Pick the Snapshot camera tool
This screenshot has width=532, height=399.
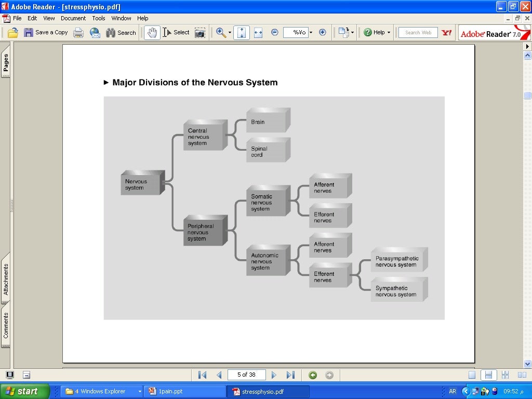pyautogui.click(x=200, y=33)
